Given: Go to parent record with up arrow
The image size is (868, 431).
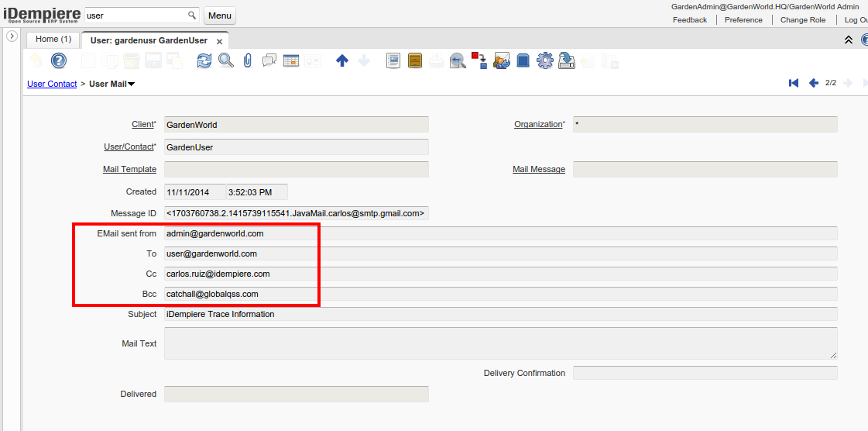Looking at the screenshot, I should point(342,61).
